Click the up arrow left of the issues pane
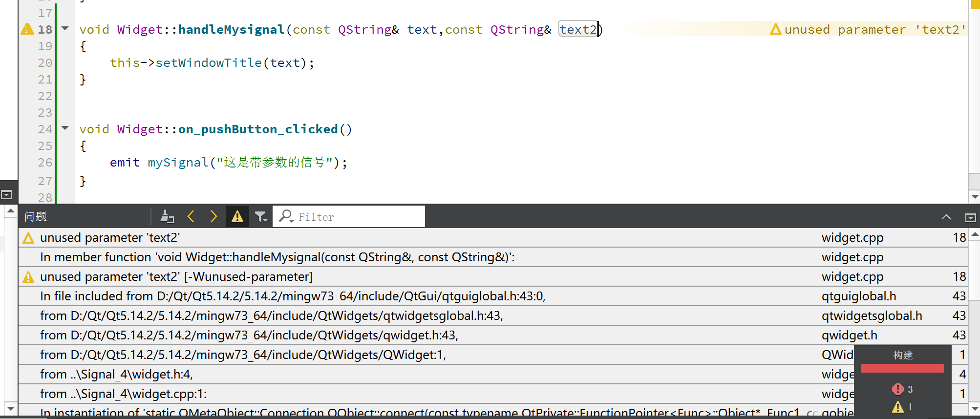 (11, 211)
